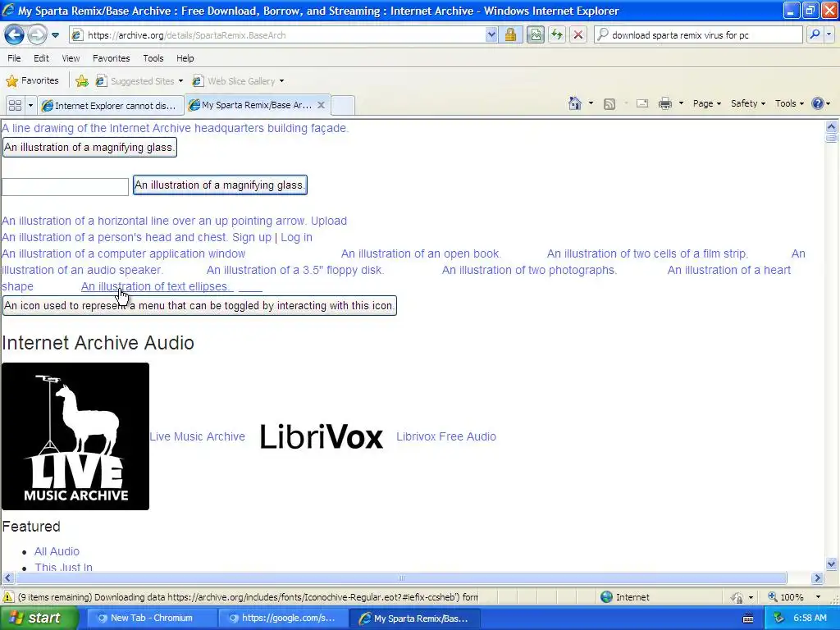Click the open book illustration link

tap(421, 253)
